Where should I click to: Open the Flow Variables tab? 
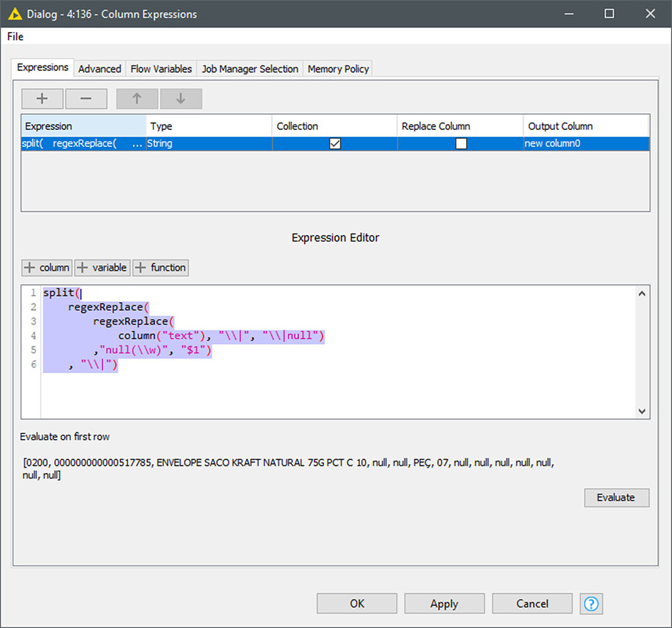click(x=161, y=68)
